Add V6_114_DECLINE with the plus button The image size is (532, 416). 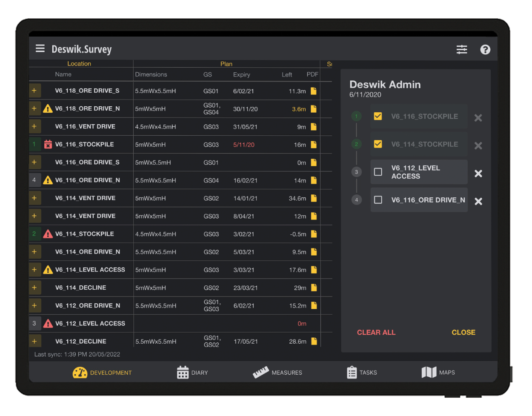[x=34, y=288]
